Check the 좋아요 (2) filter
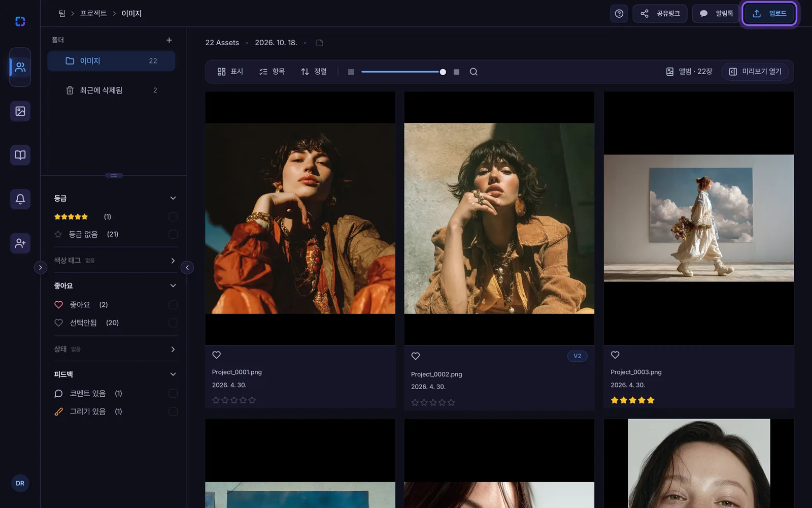812x508 pixels. click(173, 305)
